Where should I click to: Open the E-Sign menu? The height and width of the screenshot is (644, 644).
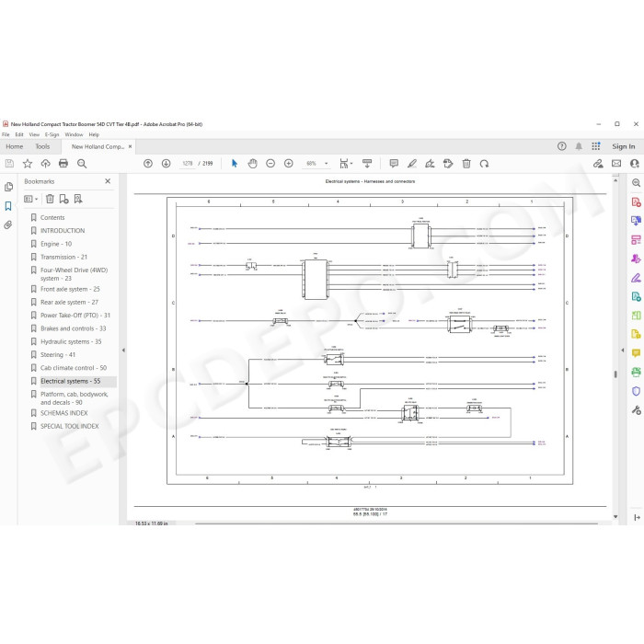coord(52,134)
